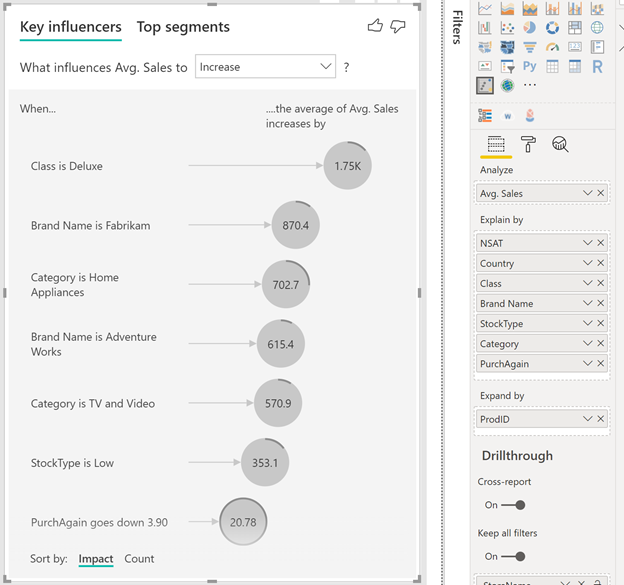Open the Increase dropdown
624x585 pixels.
265,67
